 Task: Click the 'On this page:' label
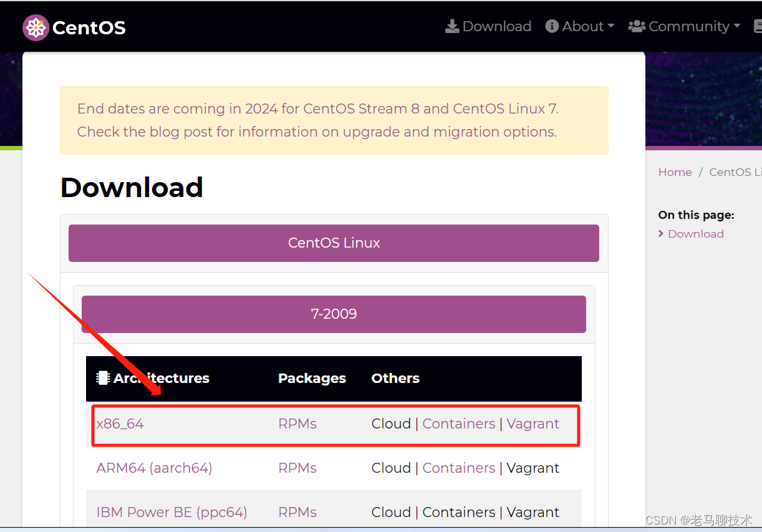click(696, 215)
